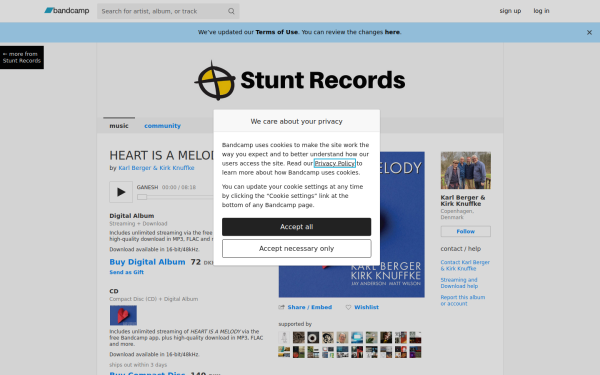The height and width of the screenshot is (375, 600).
Task: Click Buy Compact Disc link
Action: (147, 373)
